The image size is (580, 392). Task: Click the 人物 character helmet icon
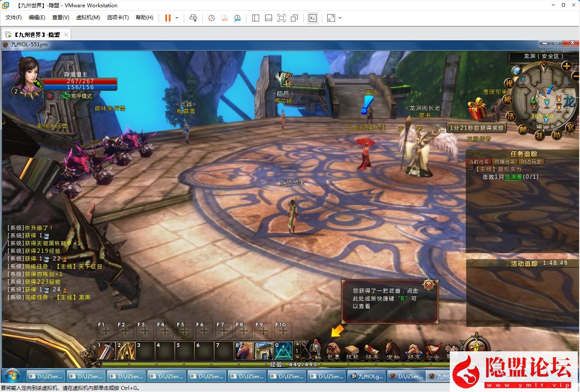point(315,350)
